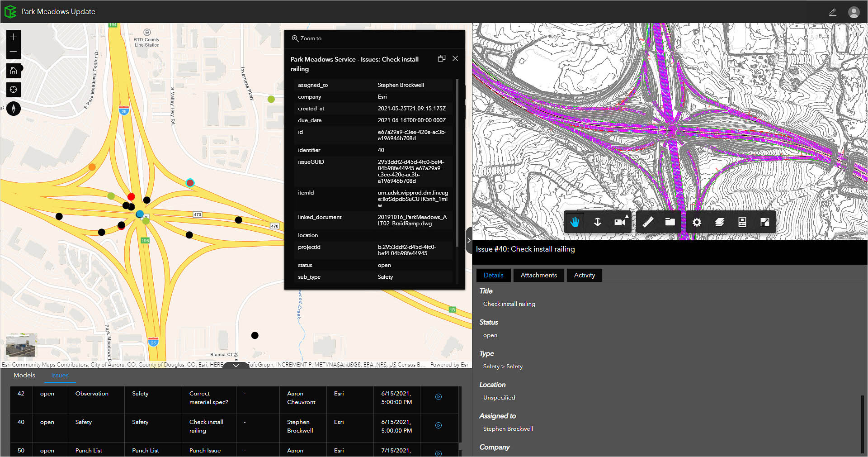Open the properties panel icon in viewer

(742, 222)
